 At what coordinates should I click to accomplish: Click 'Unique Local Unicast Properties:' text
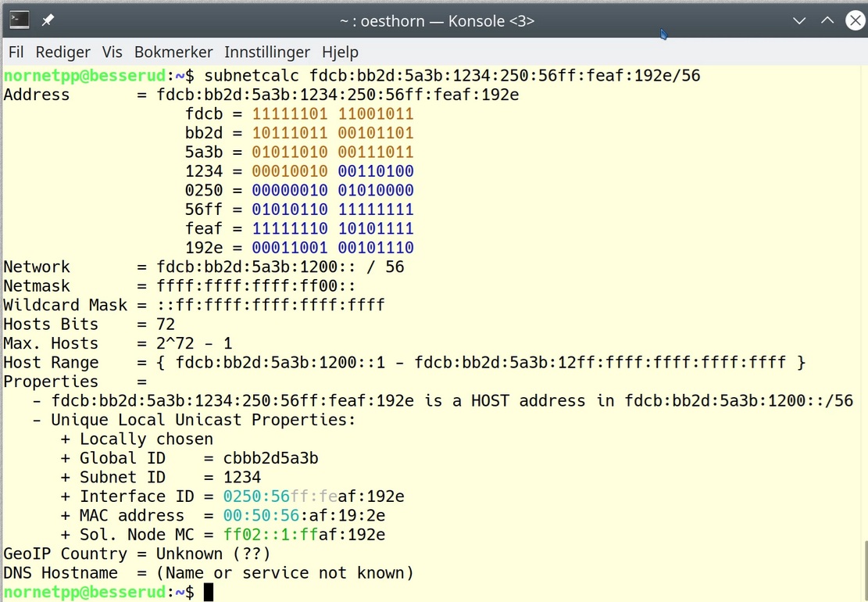203,420
